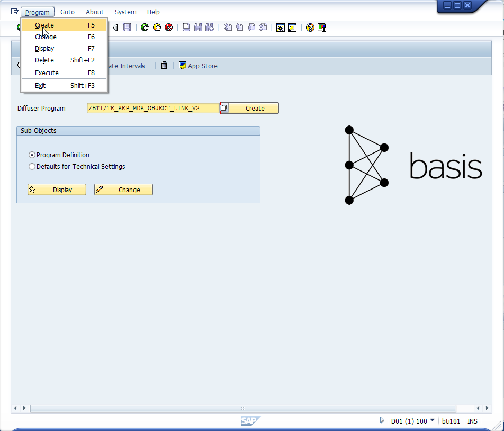Choose Execute from the Program menu
504x431 pixels.
pyautogui.click(x=64, y=73)
